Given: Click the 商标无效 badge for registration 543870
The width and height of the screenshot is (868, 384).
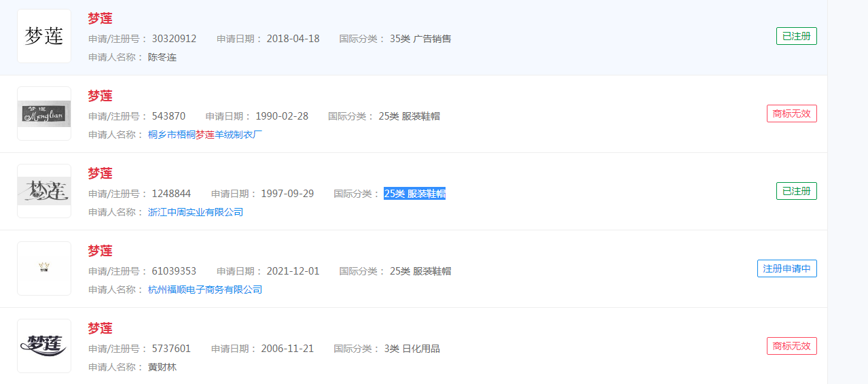Looking at the screenshot, I should coord(791,114).
